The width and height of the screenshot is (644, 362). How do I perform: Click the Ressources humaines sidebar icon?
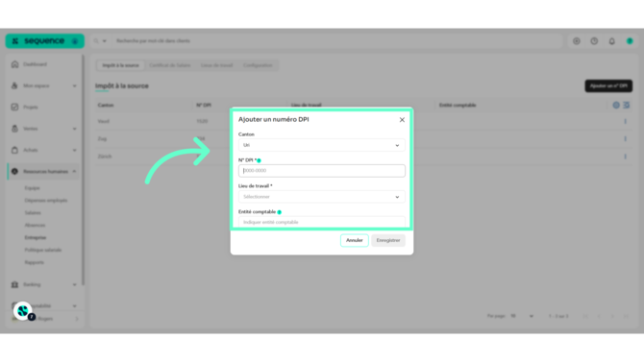pos(14,171)
